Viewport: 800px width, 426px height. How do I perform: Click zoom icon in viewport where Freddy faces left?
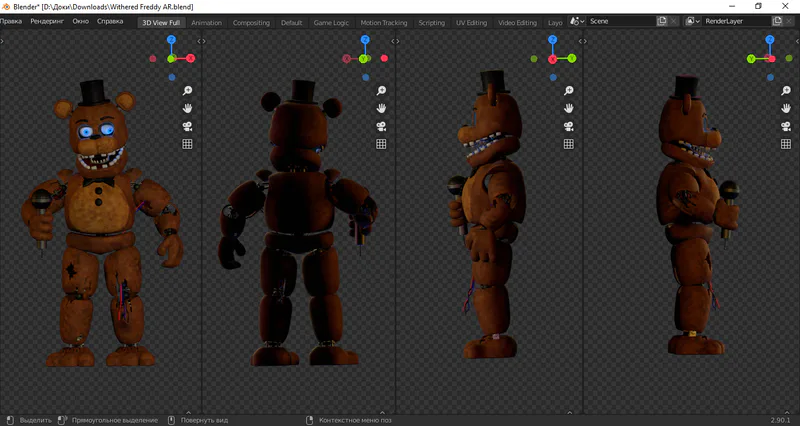click(x=568, y=90)
